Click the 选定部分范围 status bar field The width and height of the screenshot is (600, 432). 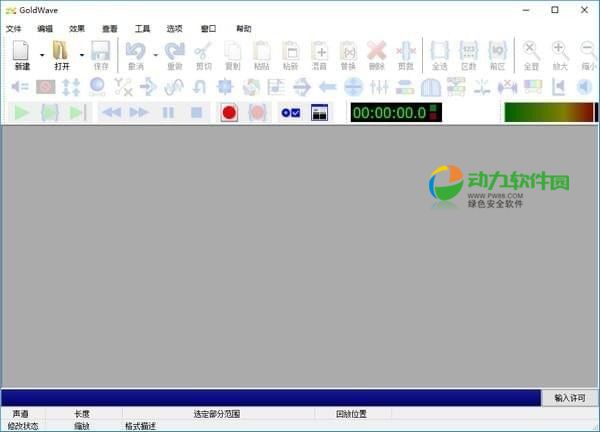coord(218,414)
